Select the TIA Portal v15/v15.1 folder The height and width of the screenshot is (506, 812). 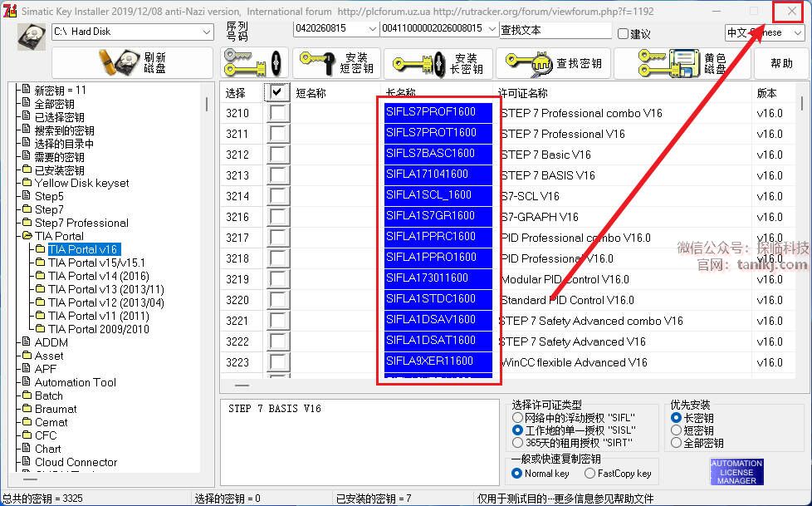pos(97,263)
